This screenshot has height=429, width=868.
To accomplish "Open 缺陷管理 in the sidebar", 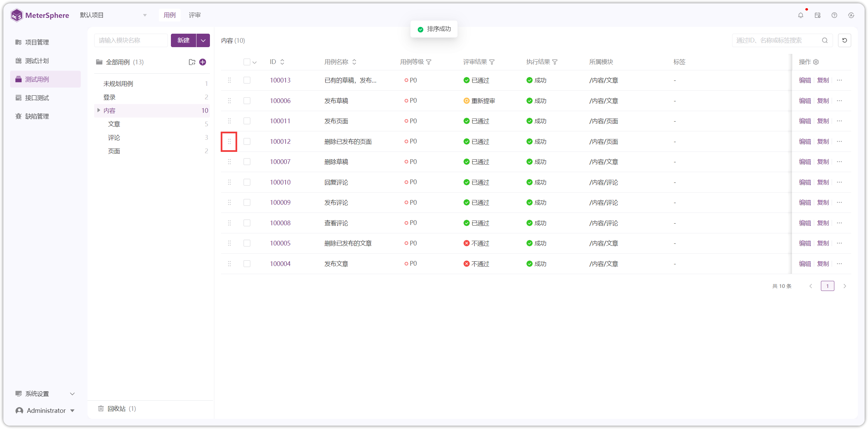I will click(45, 117).
